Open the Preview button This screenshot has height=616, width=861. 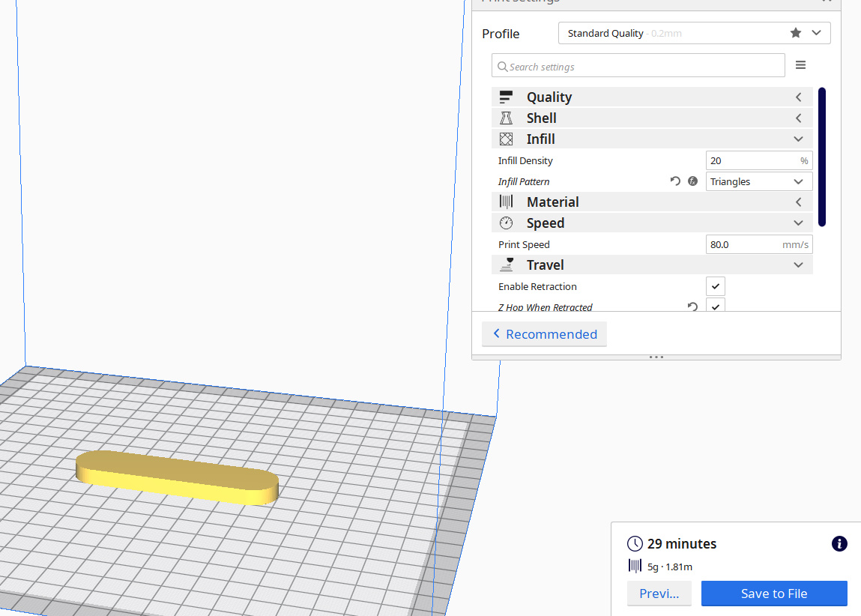coord(659,594)
